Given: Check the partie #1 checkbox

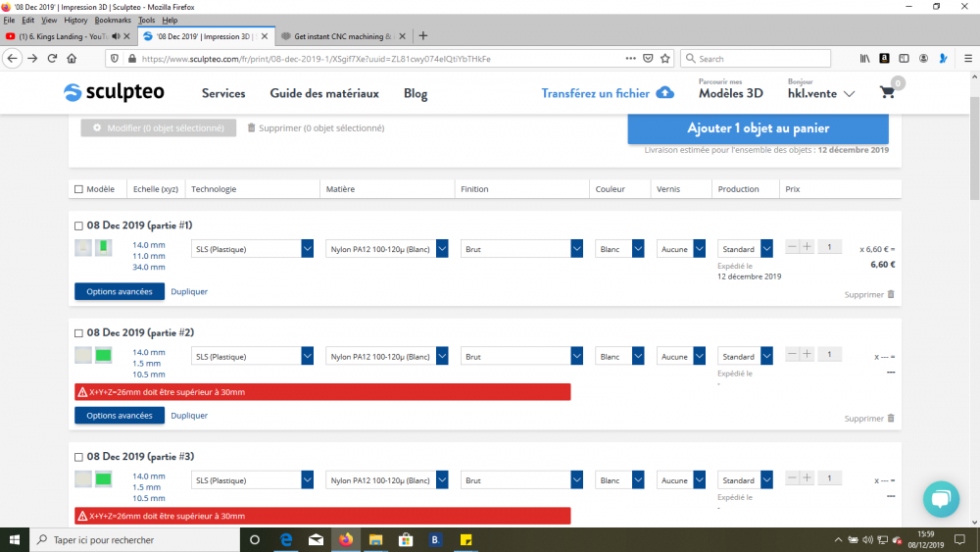Looking at the screenshot, I should [x=78, y=226].
